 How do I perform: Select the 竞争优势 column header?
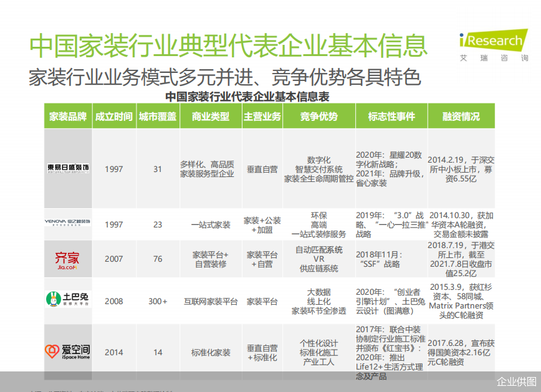click(x=319, y=117)
